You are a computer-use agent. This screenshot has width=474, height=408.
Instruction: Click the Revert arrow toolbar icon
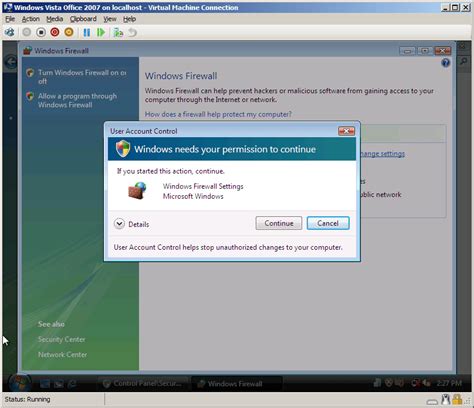tap(133, 32)
